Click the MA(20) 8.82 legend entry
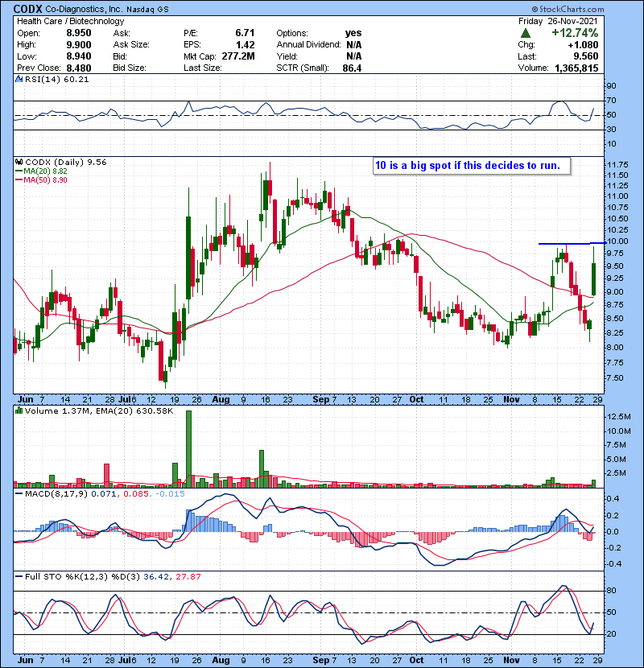 coord(45,171)
